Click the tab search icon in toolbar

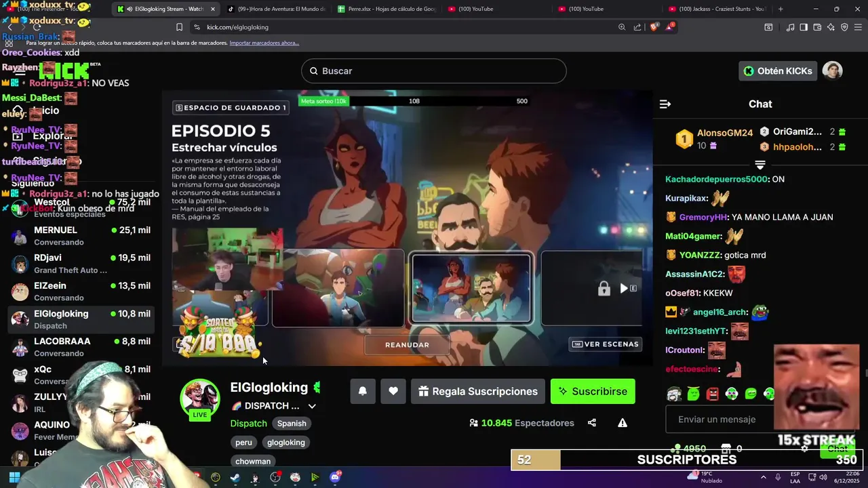pos(768,27)
